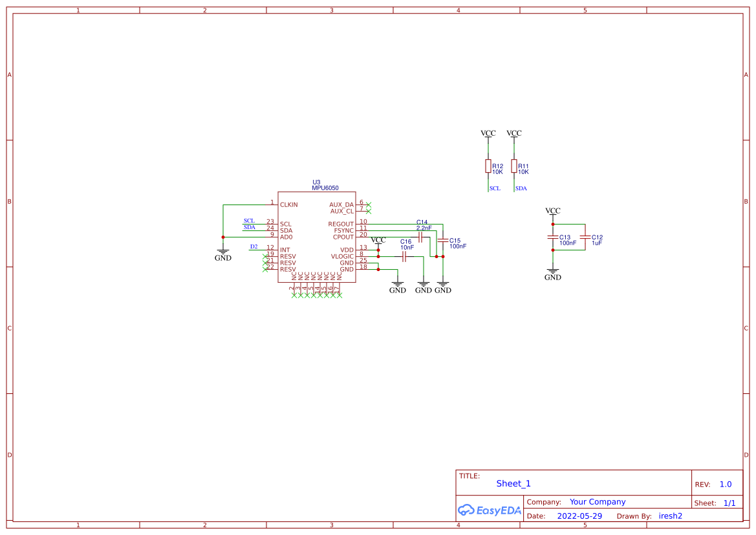
Task: Click the date 2022-05-29 field
Action: 579,516
